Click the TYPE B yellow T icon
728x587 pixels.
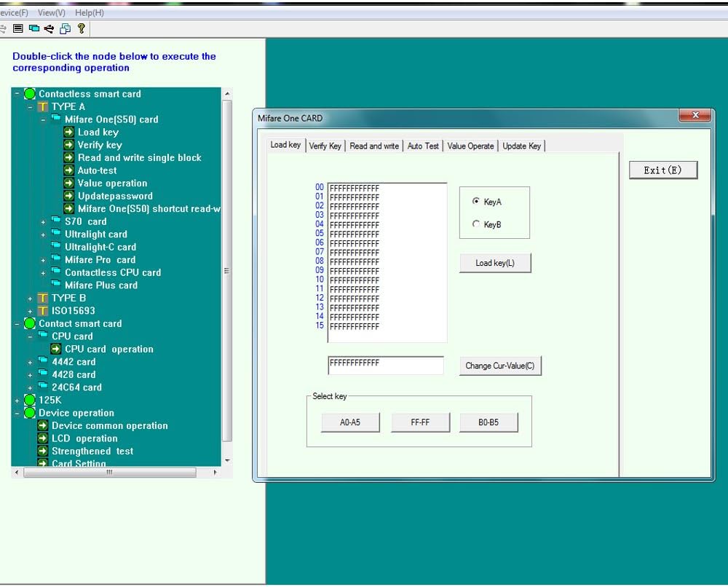(x=43, y=298)
